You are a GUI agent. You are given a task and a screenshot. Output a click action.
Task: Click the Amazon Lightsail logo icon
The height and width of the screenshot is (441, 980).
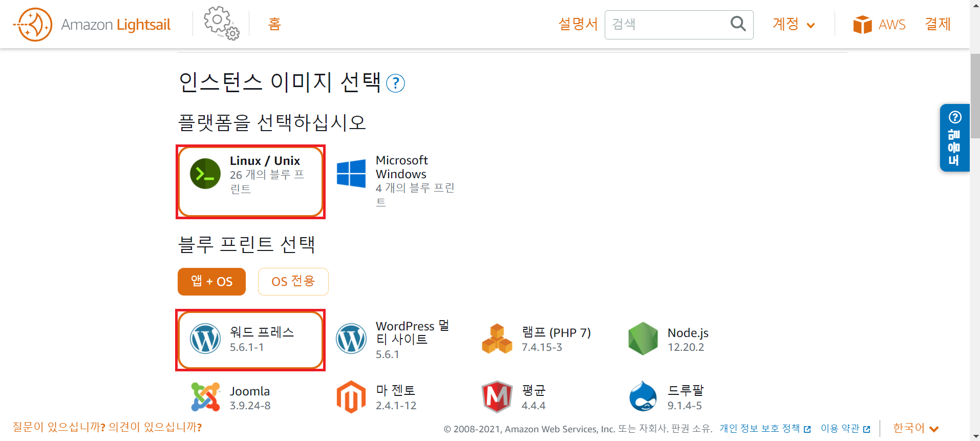click(x=33, y=25)
